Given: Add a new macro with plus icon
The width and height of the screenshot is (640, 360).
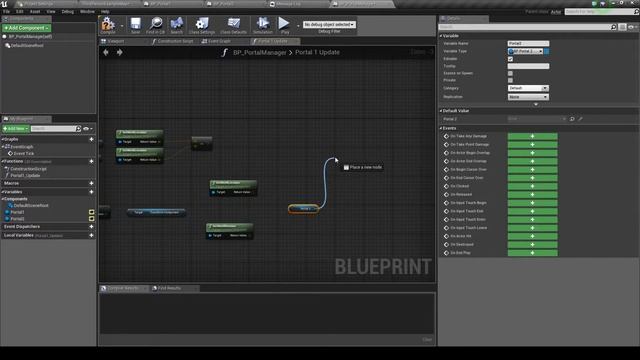Looking at the screenshot, I should click(x=91, y=183).
